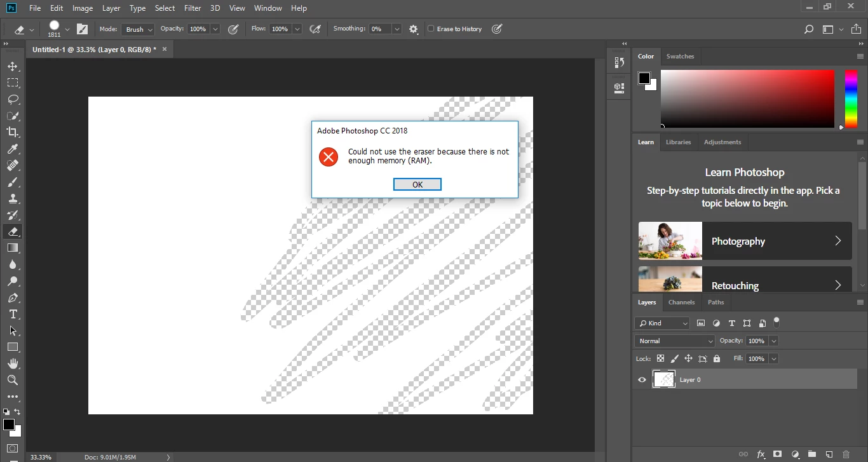Select the Move tool
868x462 pixels.
click(13, 66)
